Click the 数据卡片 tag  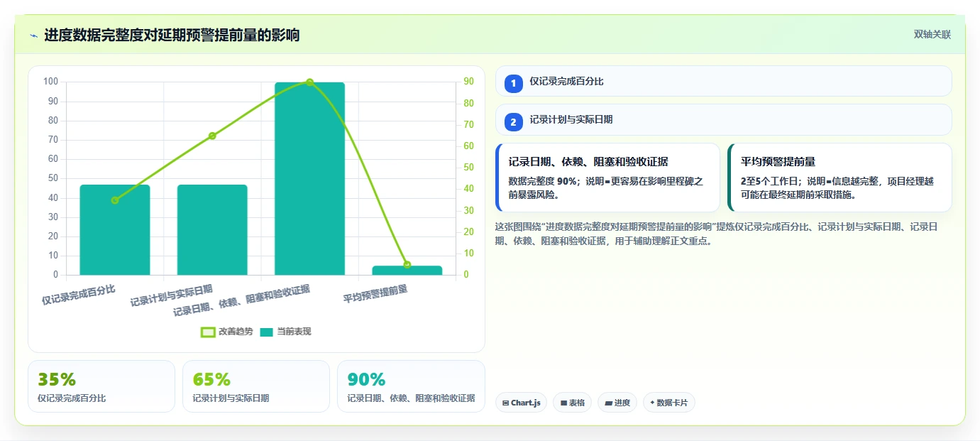pyautogui.click(x=668, y=403)
